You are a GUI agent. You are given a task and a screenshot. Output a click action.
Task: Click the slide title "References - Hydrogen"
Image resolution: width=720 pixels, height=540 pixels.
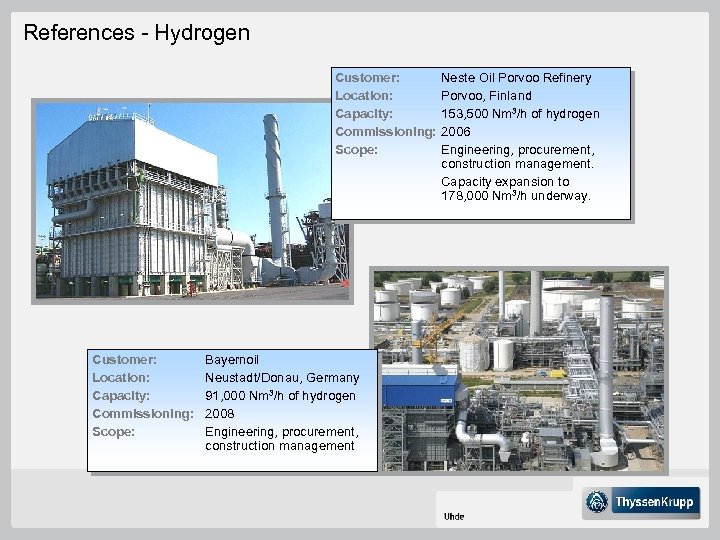tap(137, 33)
